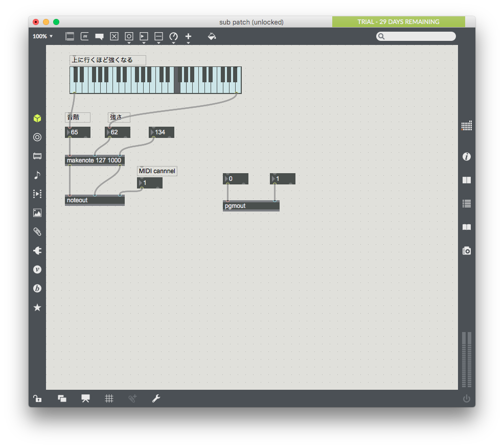The height and width of the screenshot is (448, 504).
Task: Open the Max Console list icon
Action: coord(467,204)
